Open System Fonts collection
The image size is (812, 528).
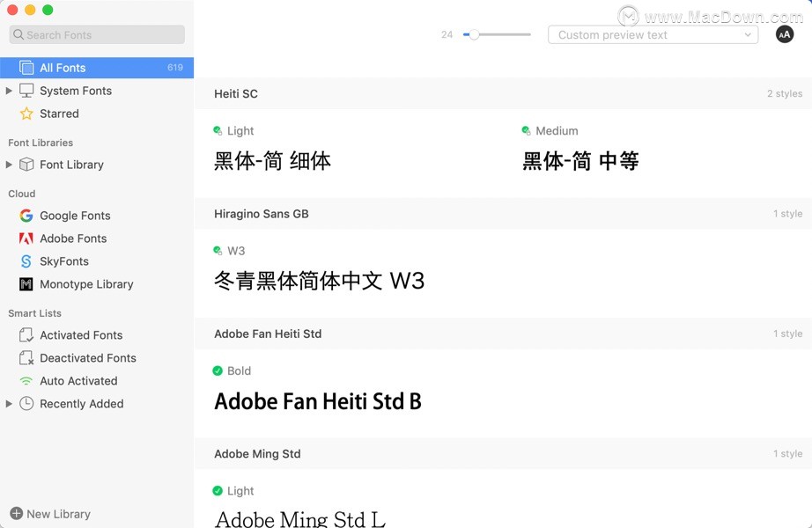tap(97, 91)
